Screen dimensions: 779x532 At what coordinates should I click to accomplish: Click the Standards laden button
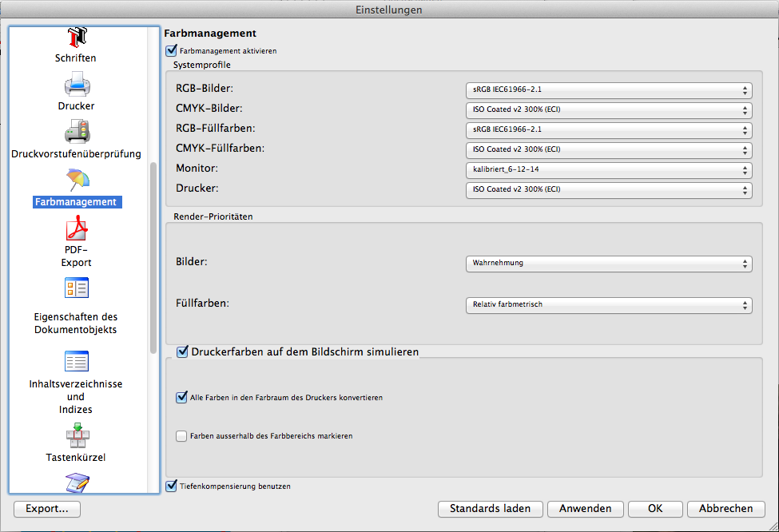point(490,509)
